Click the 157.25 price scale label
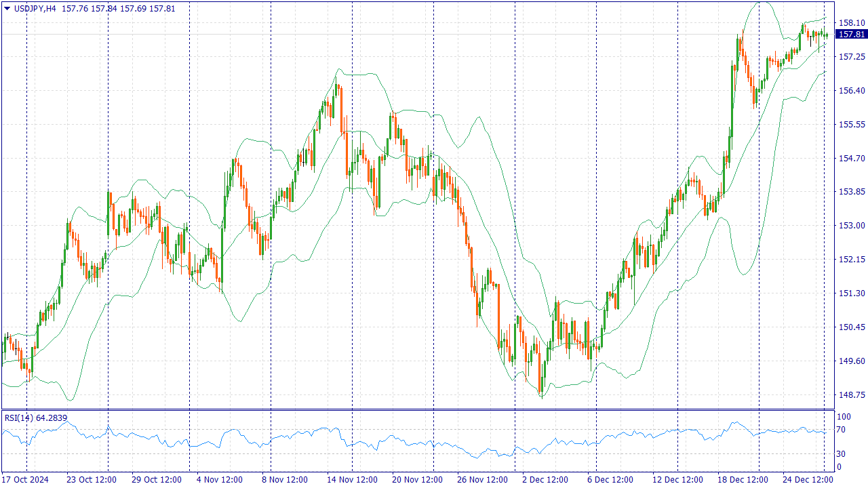This screenshot has width=868, height=488. (x=850, y=57)
